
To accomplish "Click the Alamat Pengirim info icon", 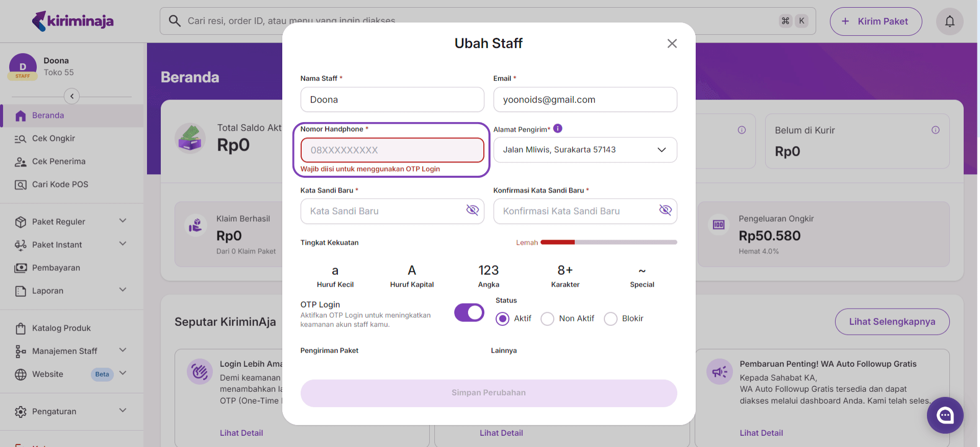I will 558,129.
